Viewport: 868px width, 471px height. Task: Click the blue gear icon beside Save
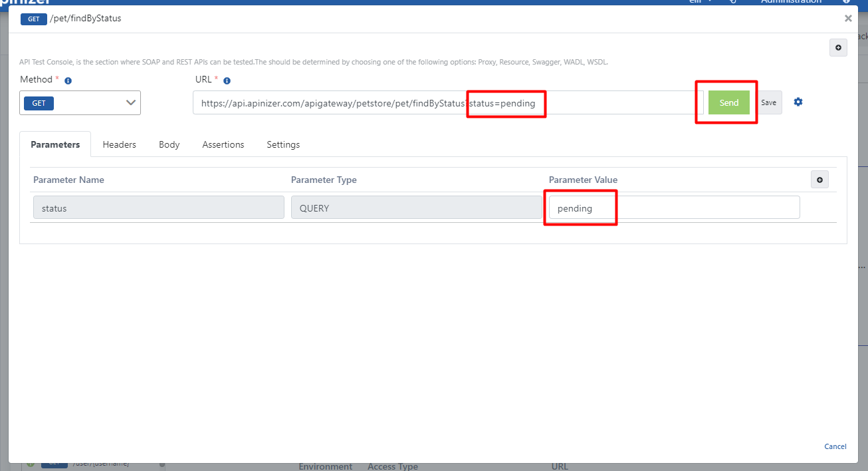pos(798,102)
